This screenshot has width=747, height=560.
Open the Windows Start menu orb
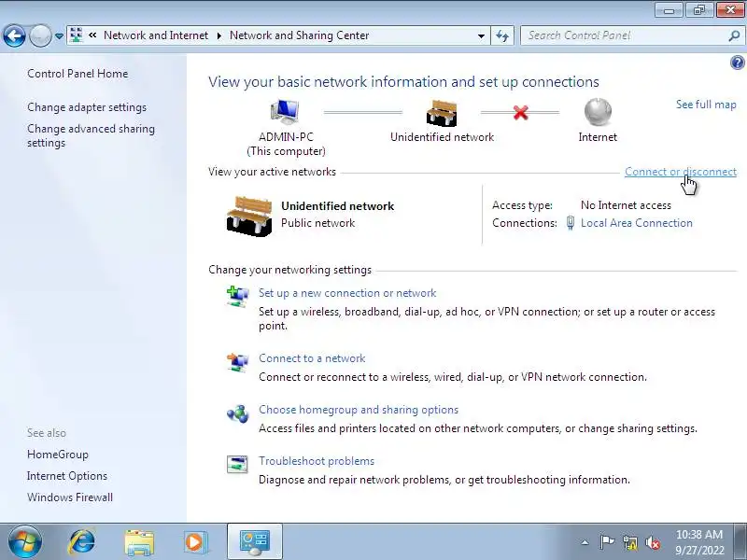pyautogui.click(x=25, y=542)
